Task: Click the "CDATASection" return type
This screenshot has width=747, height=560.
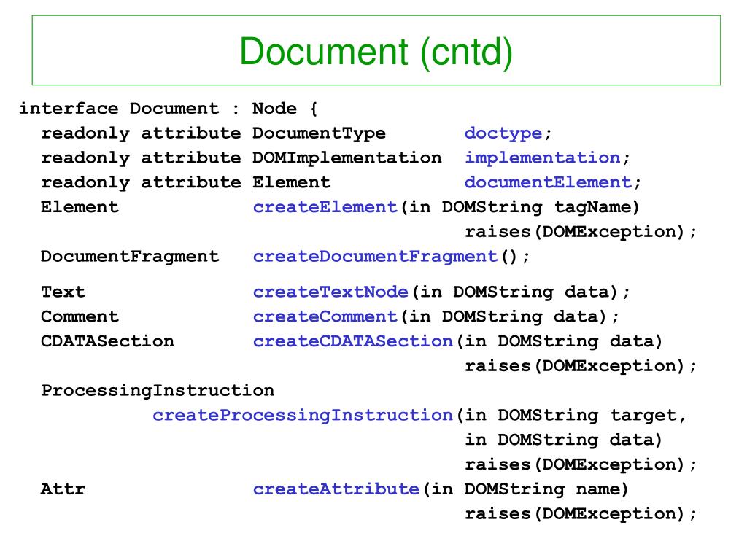Action: tap(108, 341)
